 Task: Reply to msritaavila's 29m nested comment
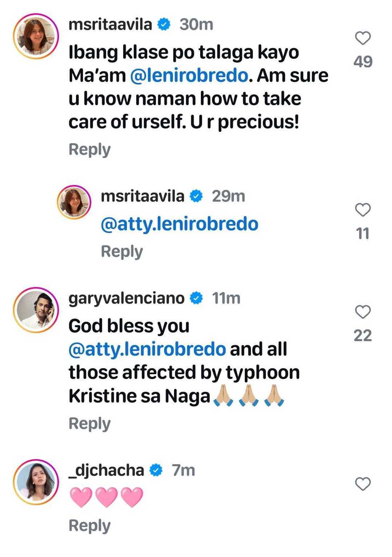coord(122,251)
